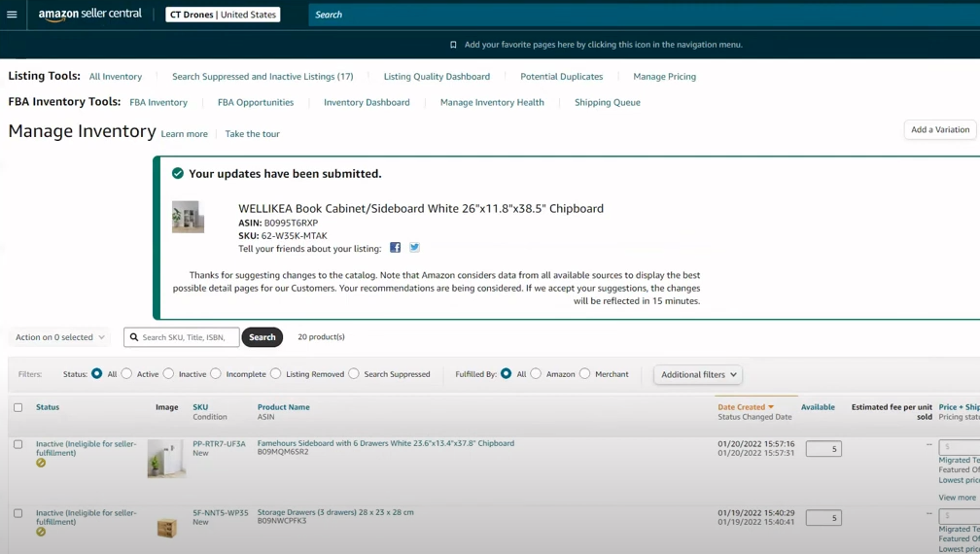Screen dimensions: 980x554
Task: Check the Famehours Sideboard row checkbox
Action: 17,444
